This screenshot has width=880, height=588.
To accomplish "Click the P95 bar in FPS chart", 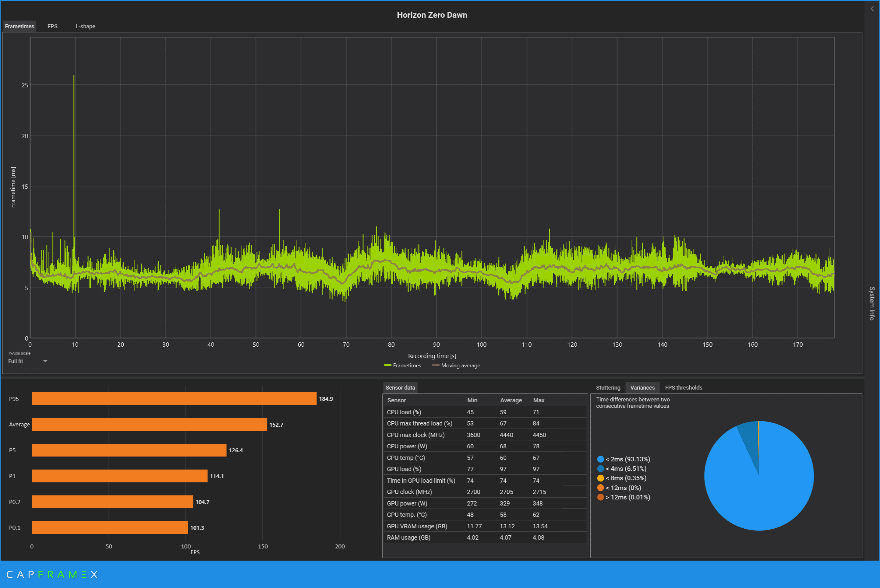I will pyautogui.click(x=174, y=399).
